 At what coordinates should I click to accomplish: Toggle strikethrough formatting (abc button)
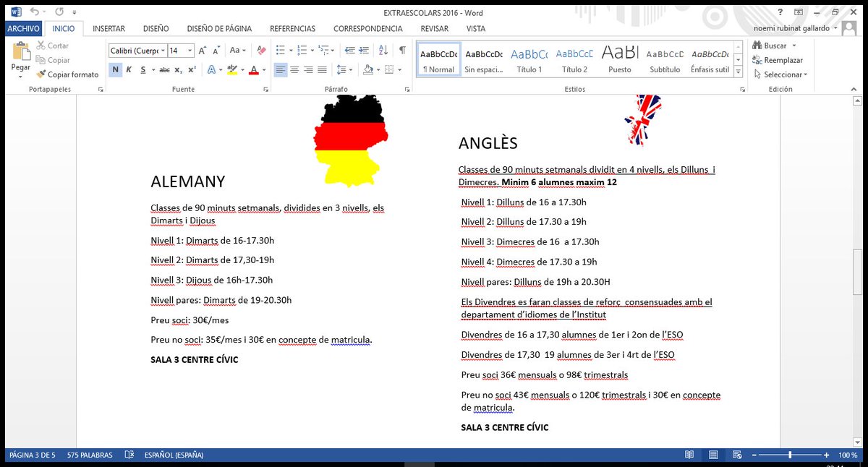pyautogui.click(x=164, y=69)
